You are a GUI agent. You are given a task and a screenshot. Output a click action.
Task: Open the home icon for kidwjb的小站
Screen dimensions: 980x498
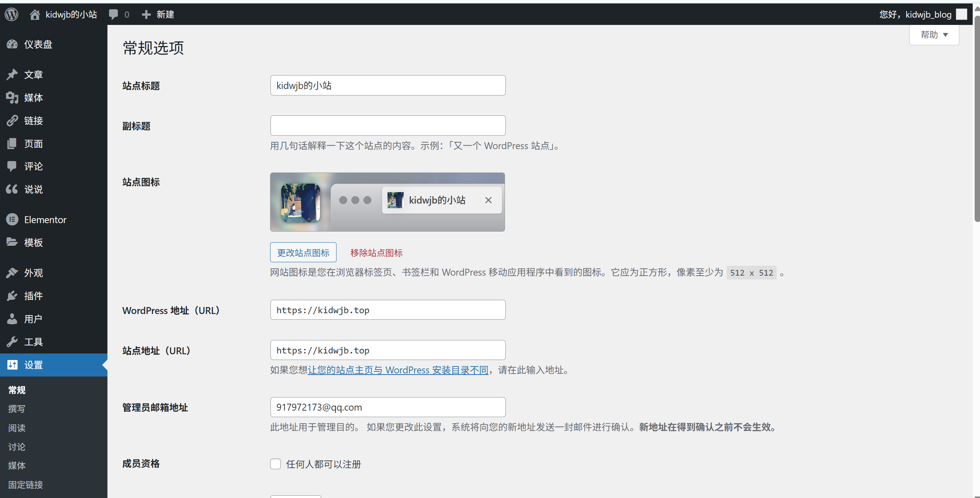tap(35, 15)
